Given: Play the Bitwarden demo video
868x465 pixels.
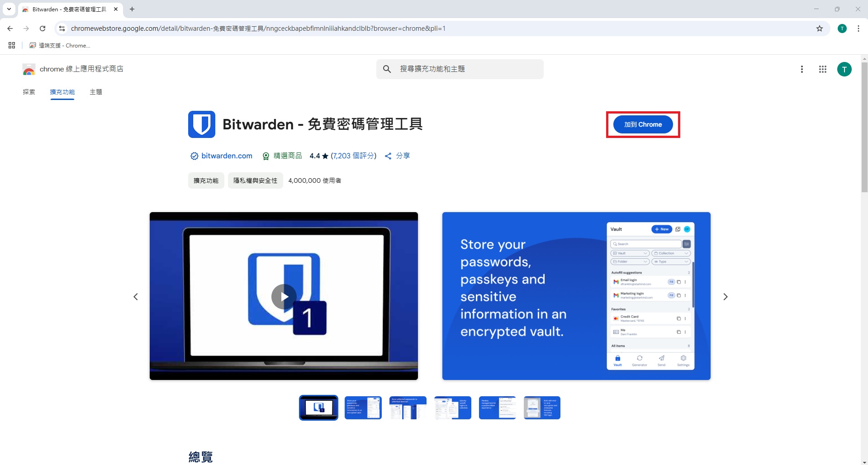Looking at the screenshot, I should tap(284, 296).
